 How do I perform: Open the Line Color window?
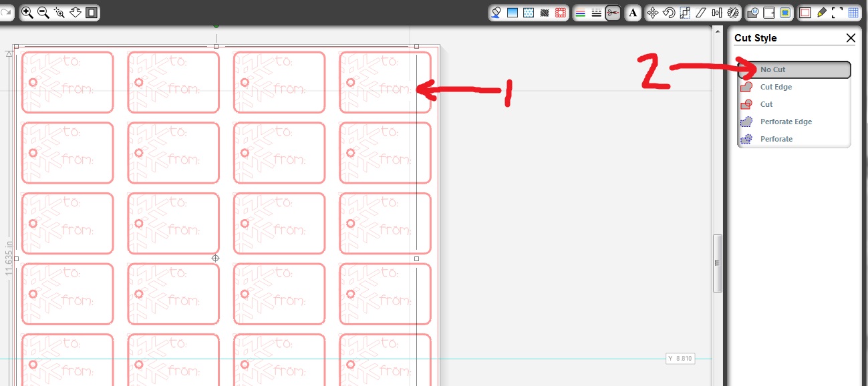tap(581, 12)
